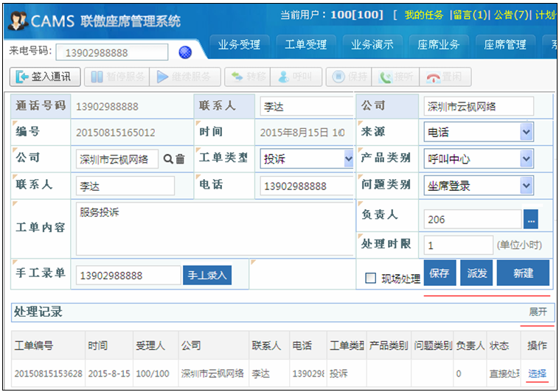Click the blue globe icon beside 来电号码
Screen dimensions: 559x392
[185, 52]
